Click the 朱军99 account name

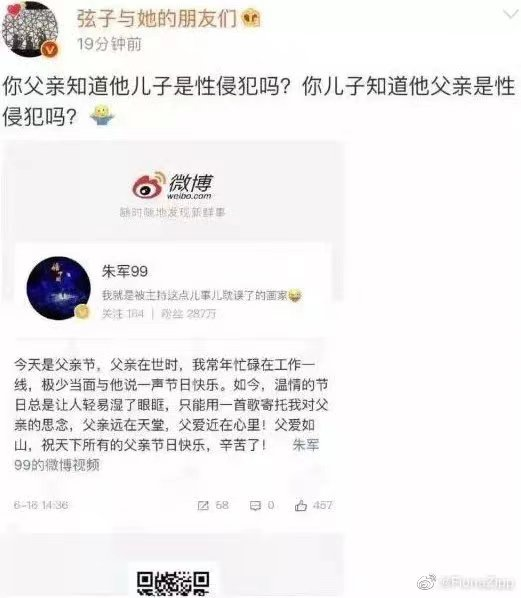125,272
